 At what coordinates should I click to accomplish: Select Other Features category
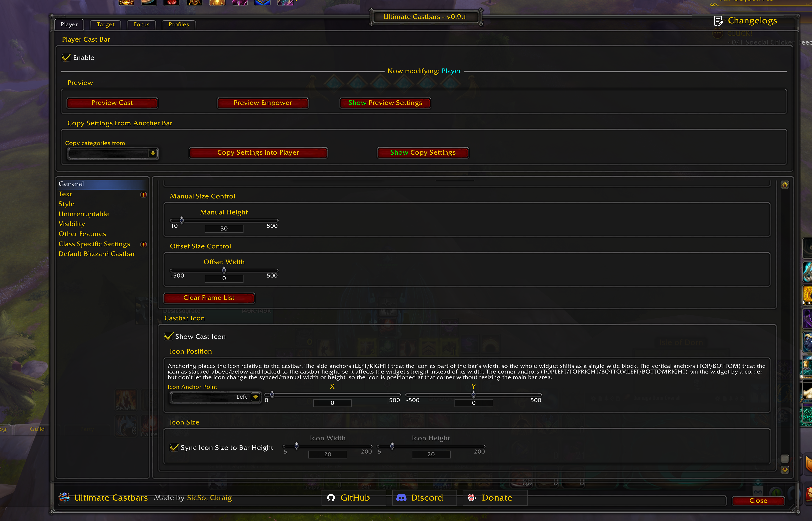tap(82, 234)
